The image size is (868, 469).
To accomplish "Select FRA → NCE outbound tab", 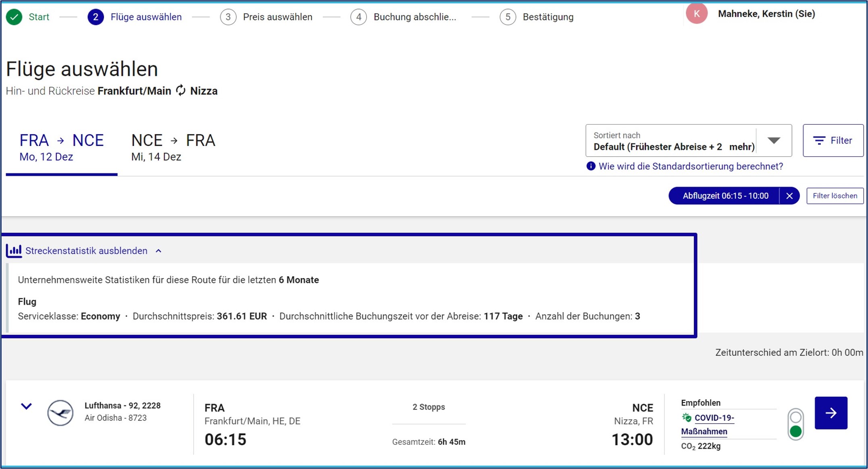I will 61,147.
